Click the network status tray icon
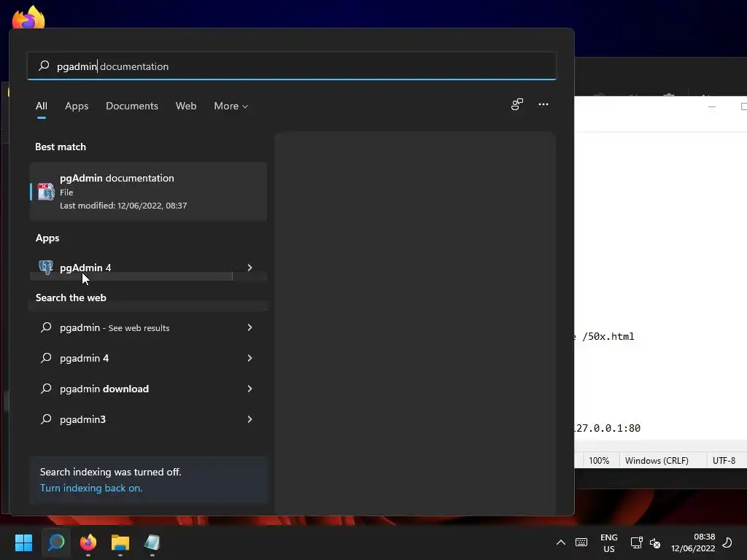747x560 pixels. point(636,542)
